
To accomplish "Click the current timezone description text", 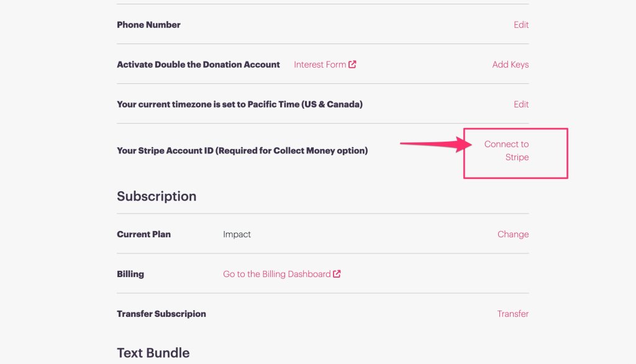I will point(240,104).
